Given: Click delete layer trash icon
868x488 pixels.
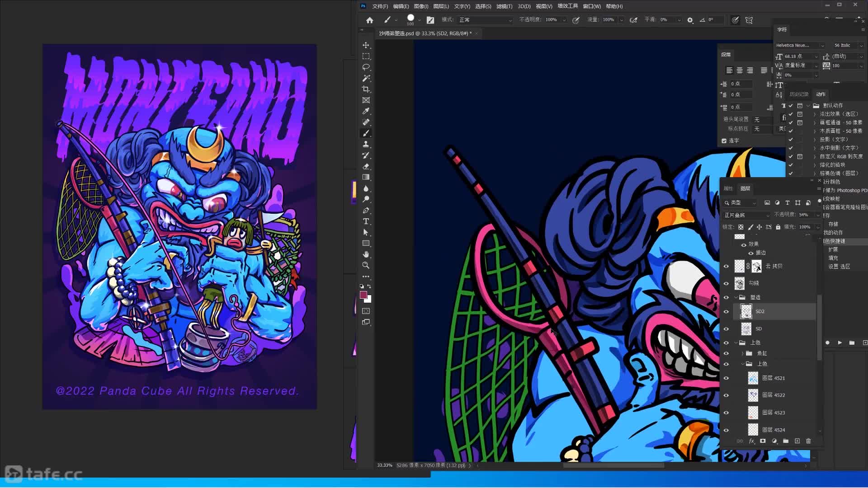Looking at the screenshot, I should tap(808, 441).
